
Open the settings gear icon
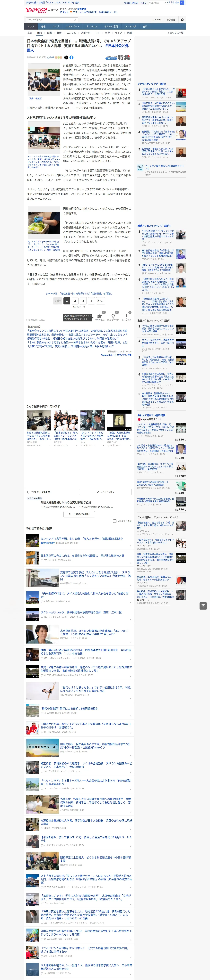click(x=182, y=19)
